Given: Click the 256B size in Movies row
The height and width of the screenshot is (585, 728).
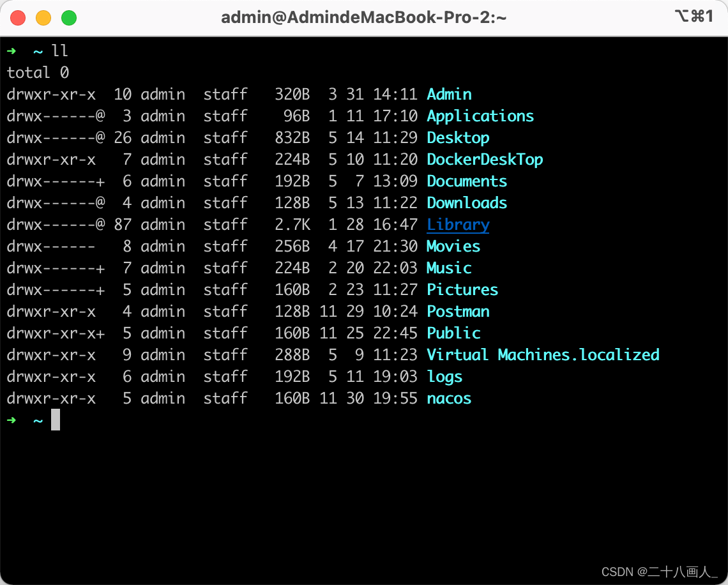Looking at the screenshot, I should [292, 246].
